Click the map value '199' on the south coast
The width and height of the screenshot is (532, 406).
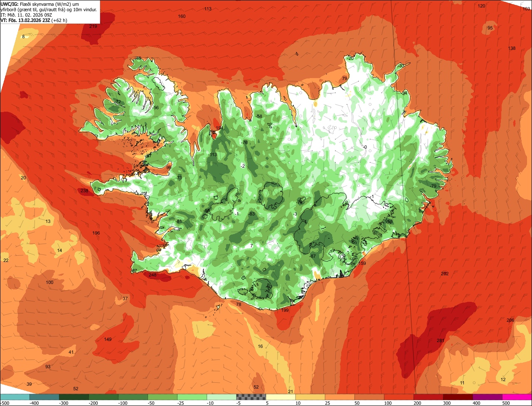[285, 310]
